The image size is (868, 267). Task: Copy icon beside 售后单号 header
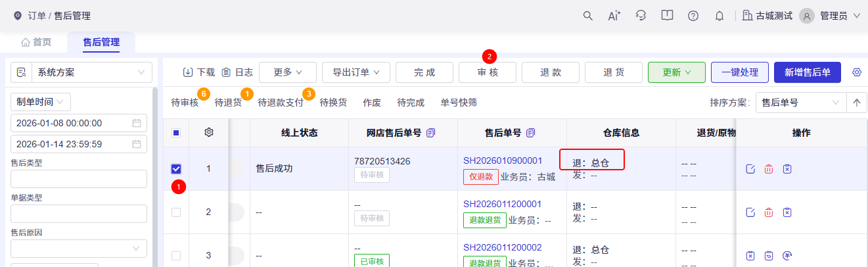click(x=531, y=133)
